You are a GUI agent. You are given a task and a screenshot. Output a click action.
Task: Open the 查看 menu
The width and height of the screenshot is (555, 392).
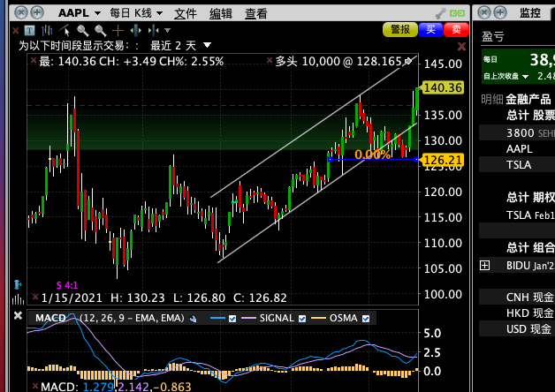tap(256, 13)
